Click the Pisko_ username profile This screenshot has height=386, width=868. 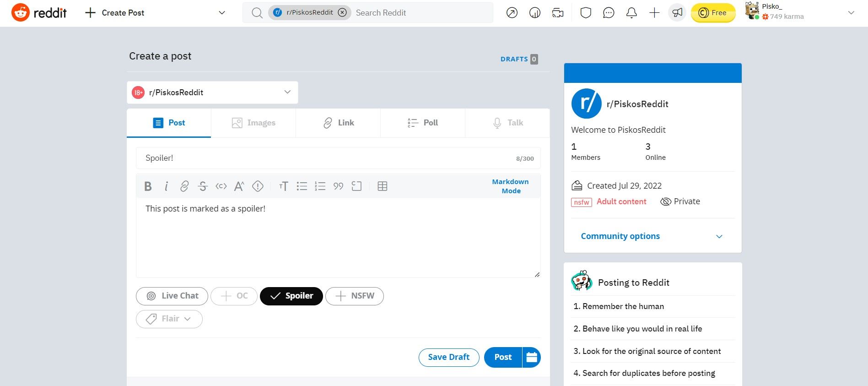click(x=772, y=6)
